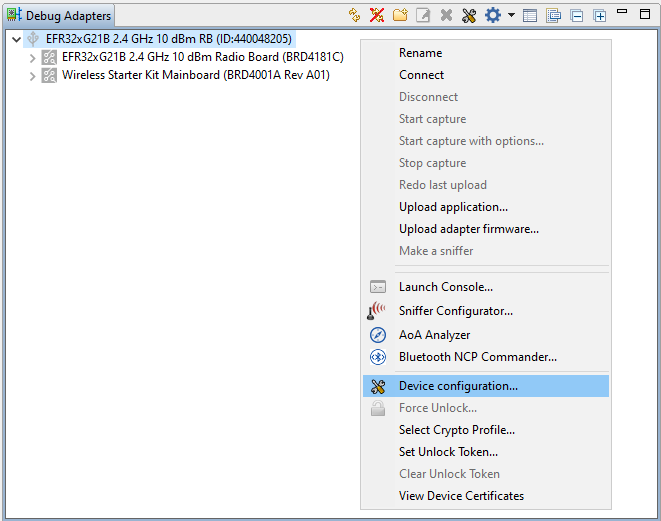Click the table view layout icon
Screen dimensions: 661x521
tap(530, 16)
